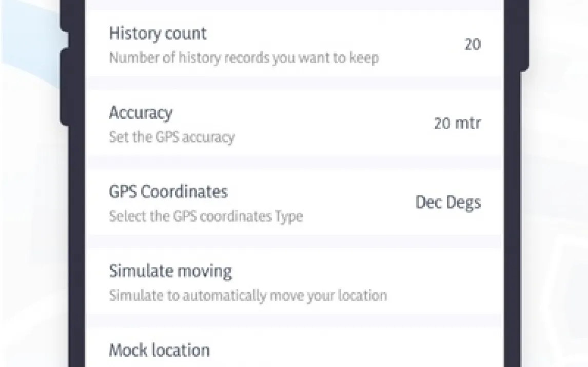Click 'Set the GPS accuracy' subtitle
The width and height of the screenshot is (588, 367).
[x=171, y=137]
